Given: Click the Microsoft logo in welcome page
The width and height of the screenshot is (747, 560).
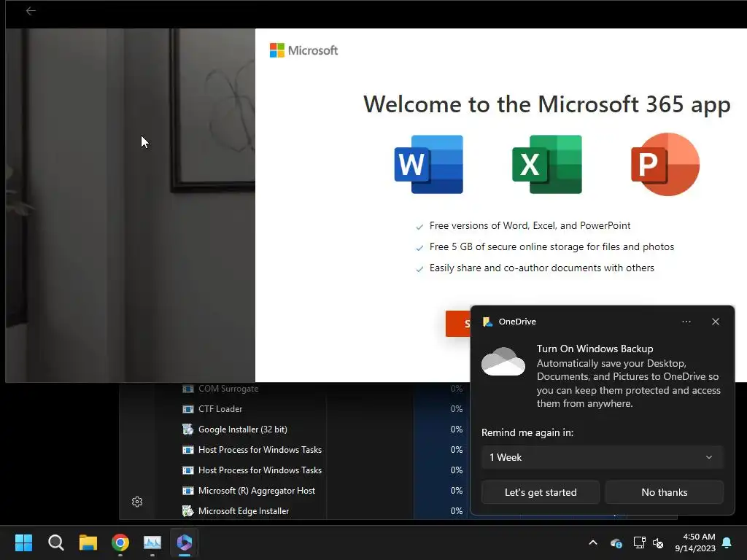Looking at the screenshot, I should (304, 50).
